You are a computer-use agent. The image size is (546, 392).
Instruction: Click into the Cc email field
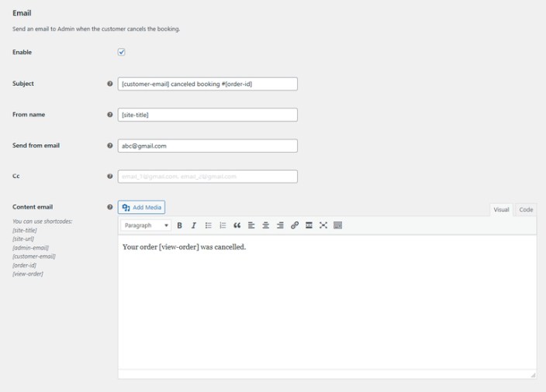click(x=208, y=177)
